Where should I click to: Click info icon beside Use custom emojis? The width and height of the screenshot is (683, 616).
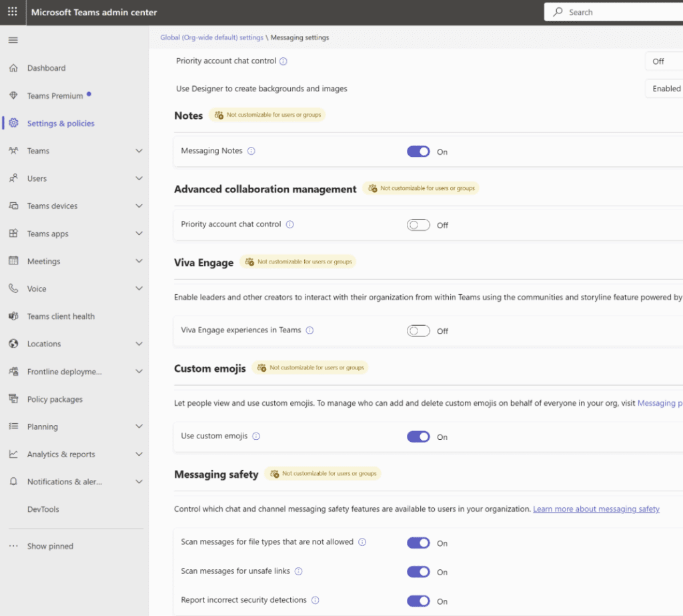click(256, 436)
